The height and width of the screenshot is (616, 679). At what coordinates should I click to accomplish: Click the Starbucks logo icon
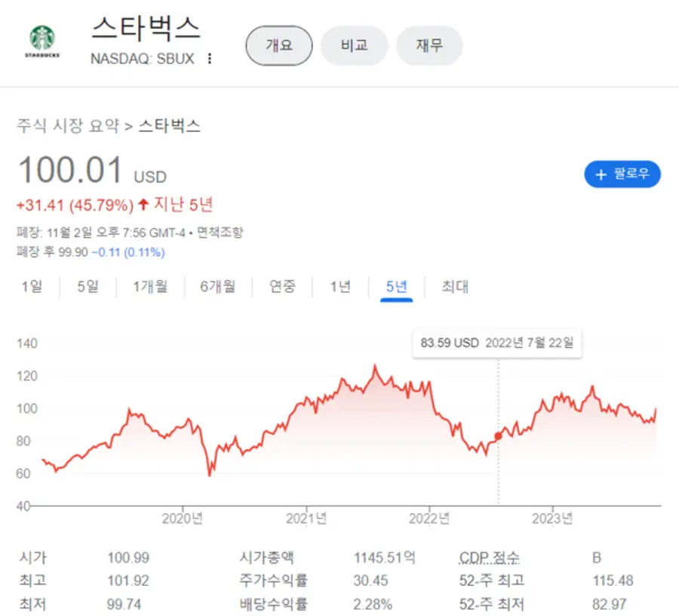[x=42, y=42]
